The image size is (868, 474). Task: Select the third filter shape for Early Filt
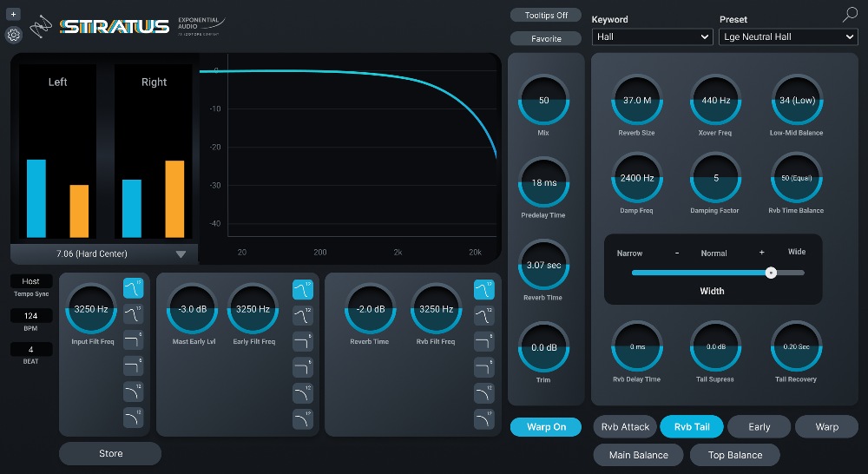pyautogui.click(x=302, y=340)
